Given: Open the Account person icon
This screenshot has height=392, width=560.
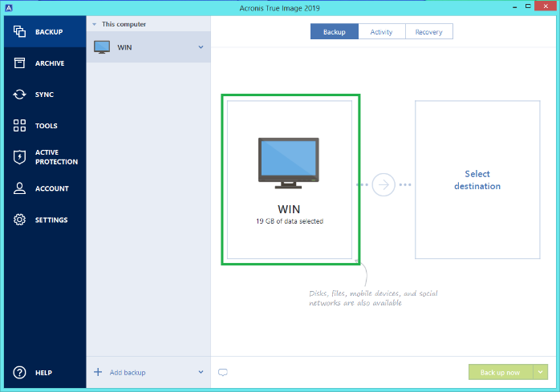Looking at the screenshot, I should [x=19, y=188].
